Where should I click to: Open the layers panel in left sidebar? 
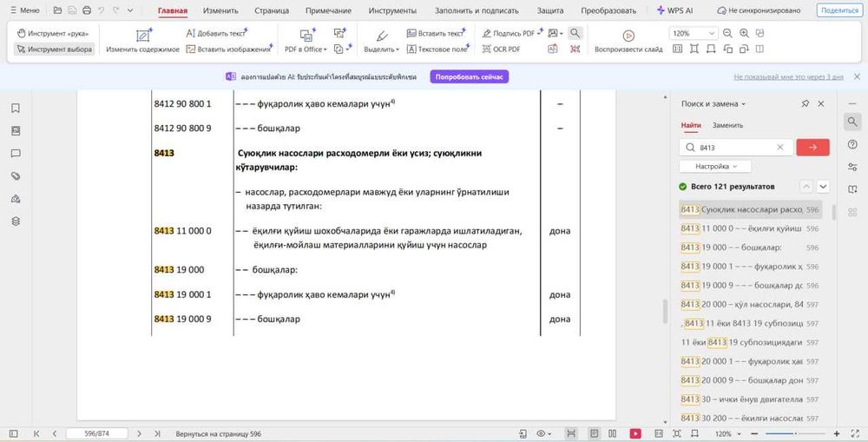tap(16, 221)
